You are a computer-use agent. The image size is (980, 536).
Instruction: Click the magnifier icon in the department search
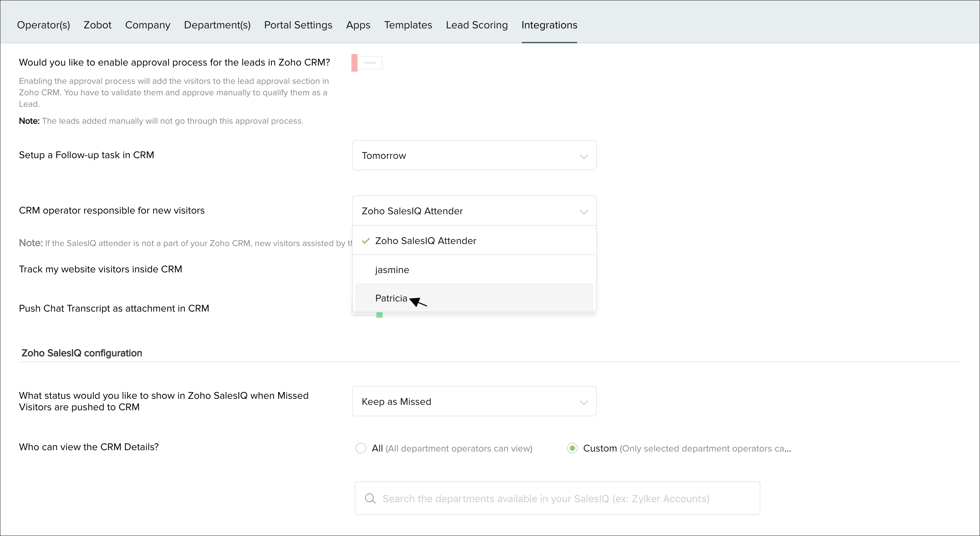point(370,498)
